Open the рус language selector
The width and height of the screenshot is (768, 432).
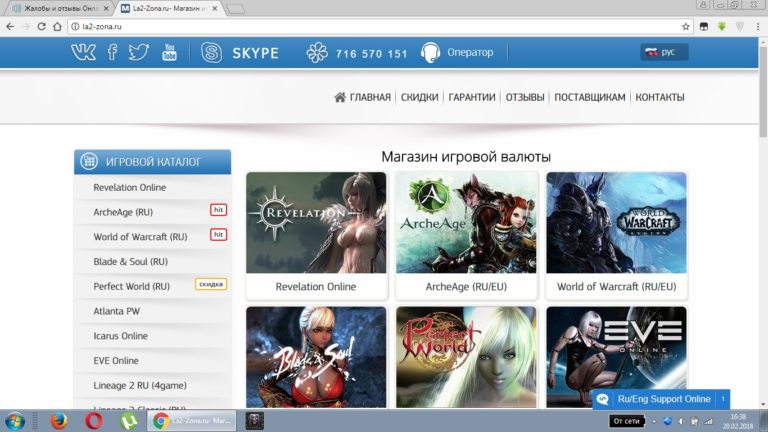[664, 52]
